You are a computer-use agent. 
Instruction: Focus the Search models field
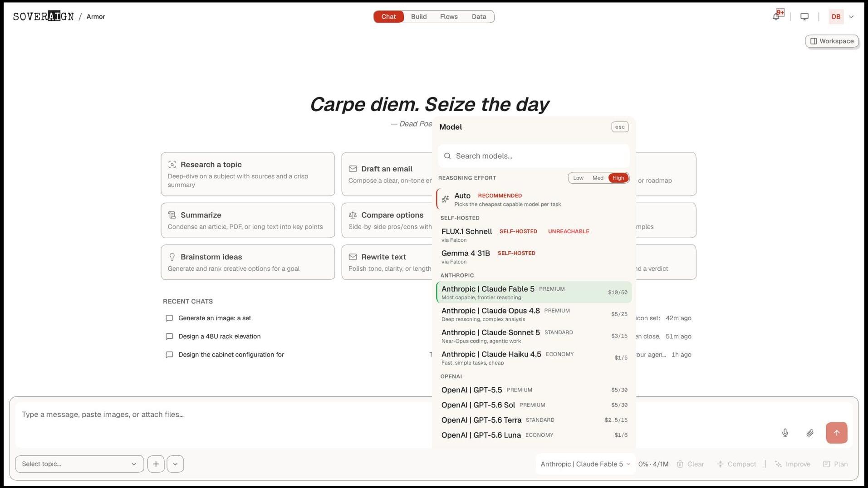click(x=534, y=156)
